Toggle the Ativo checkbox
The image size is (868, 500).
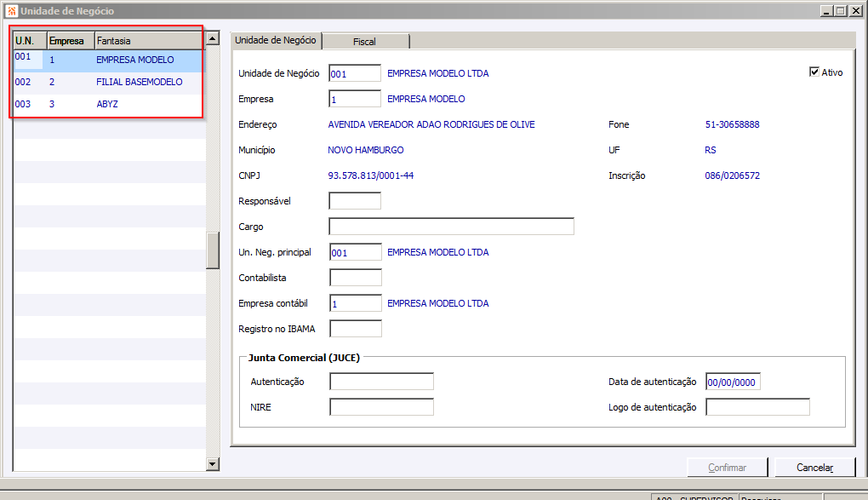tap(814, 72)
